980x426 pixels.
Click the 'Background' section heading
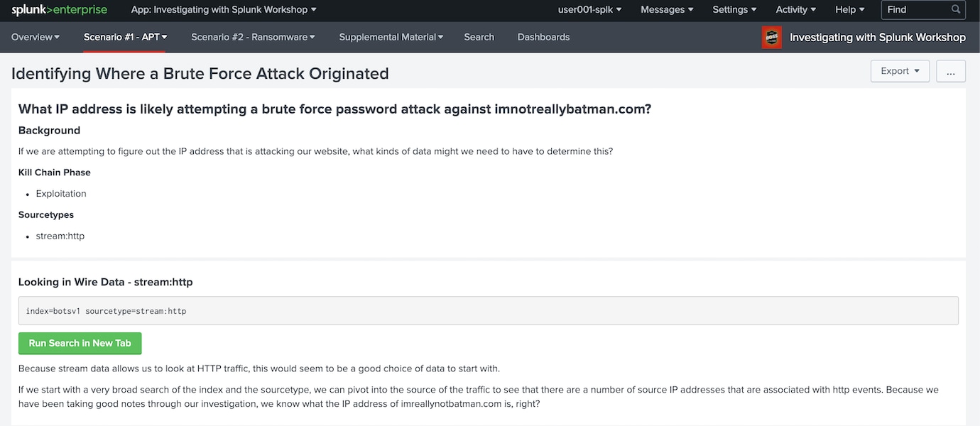[x=49, y=131]
